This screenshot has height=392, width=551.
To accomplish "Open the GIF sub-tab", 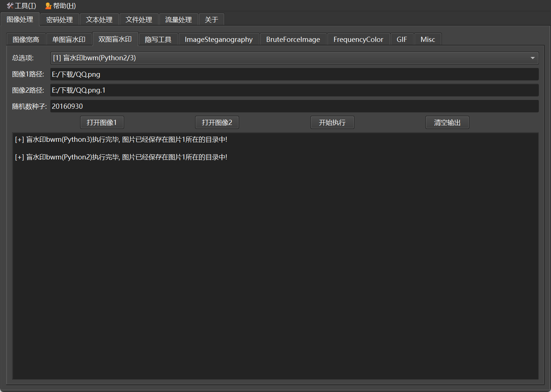I will coord(402,39).
